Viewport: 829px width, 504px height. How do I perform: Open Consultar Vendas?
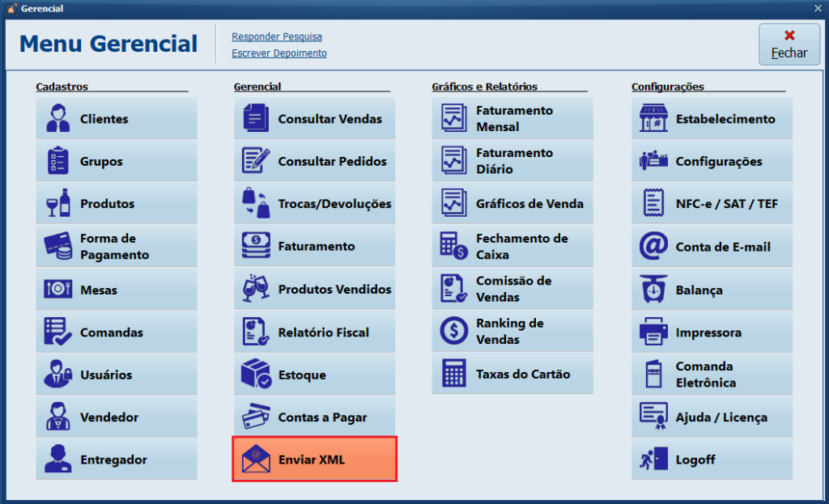(315, 119)
